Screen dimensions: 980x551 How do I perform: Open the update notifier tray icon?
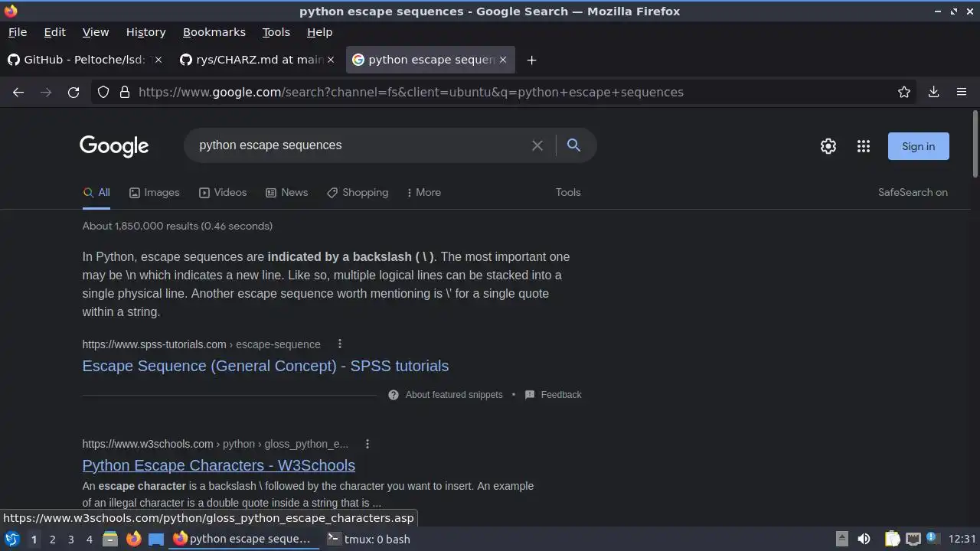point(932,538)
